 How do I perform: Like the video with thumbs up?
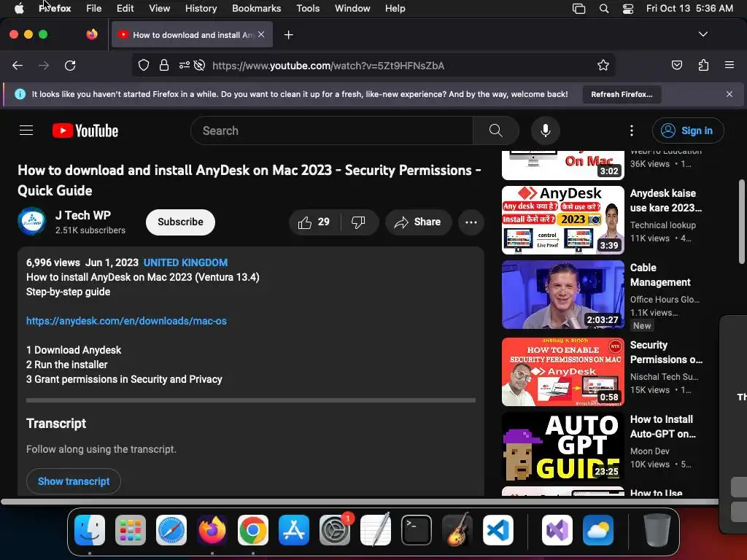tap(314, 222)
